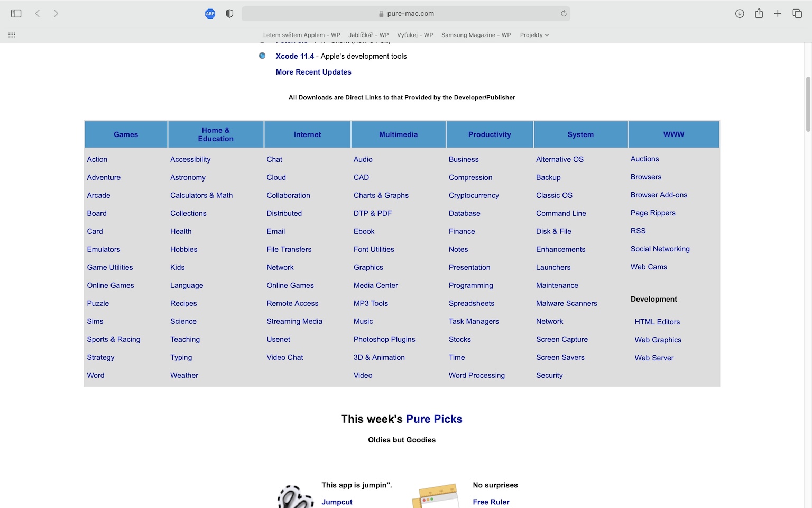Toggle the Safari sidebar icon
Image resolution: width=812 pixels, height=508 pixels.
[x=16, y=14]
